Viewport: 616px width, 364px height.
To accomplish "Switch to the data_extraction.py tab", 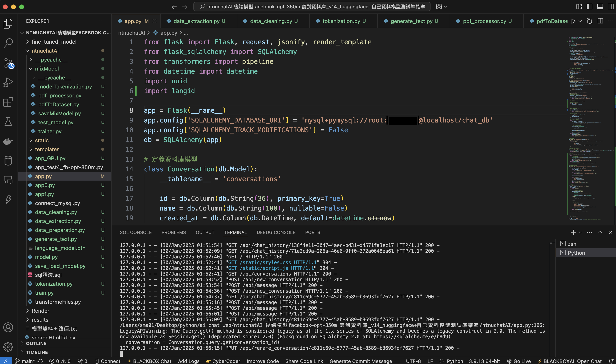I will point(199,21).
